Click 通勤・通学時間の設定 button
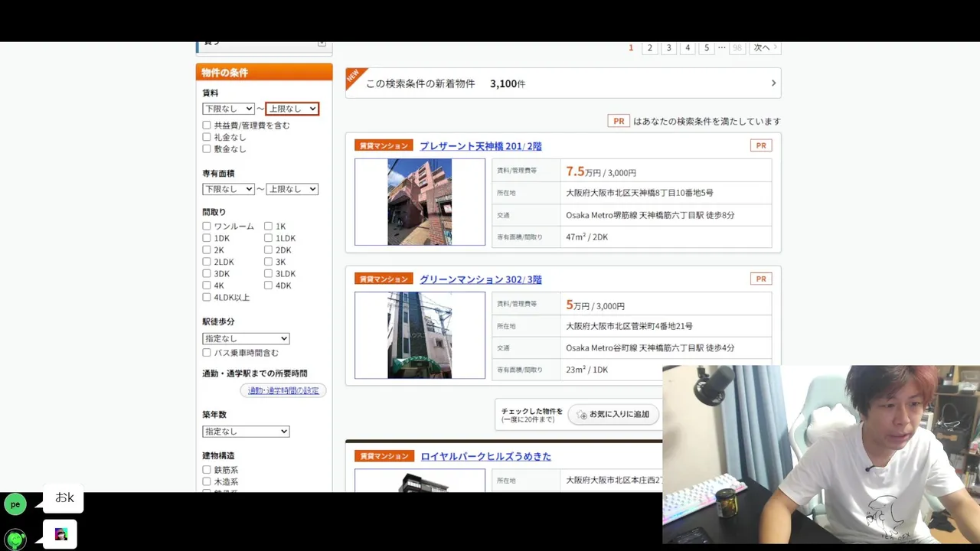The width and height of the screenshot is (980, 551). [283, 390]
